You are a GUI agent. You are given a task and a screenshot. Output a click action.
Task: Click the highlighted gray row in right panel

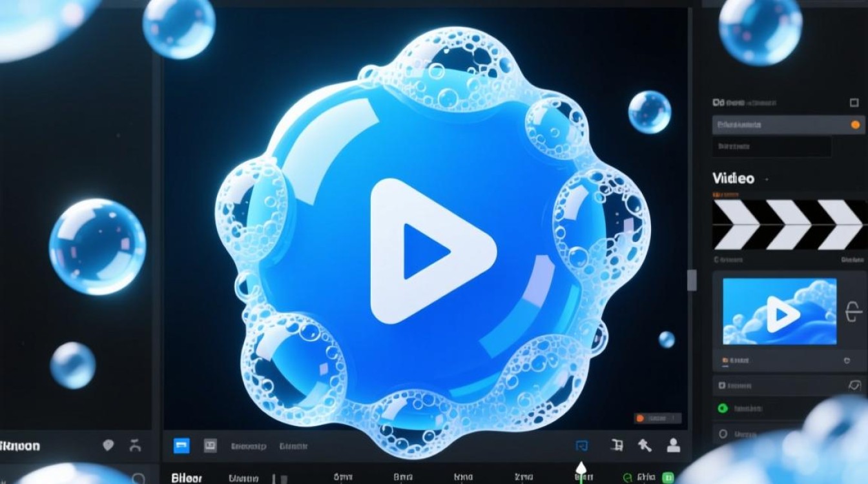[x=789, y=125]
